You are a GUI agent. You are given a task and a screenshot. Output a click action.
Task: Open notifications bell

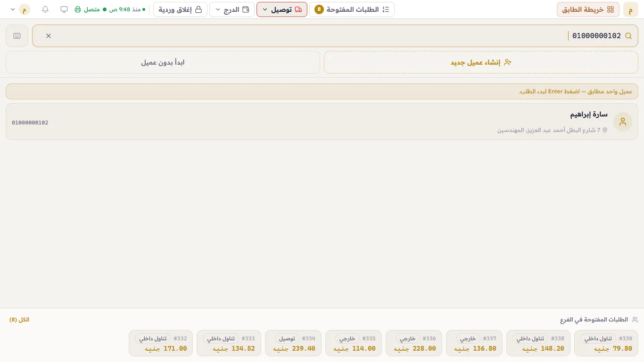click(45, 9)
